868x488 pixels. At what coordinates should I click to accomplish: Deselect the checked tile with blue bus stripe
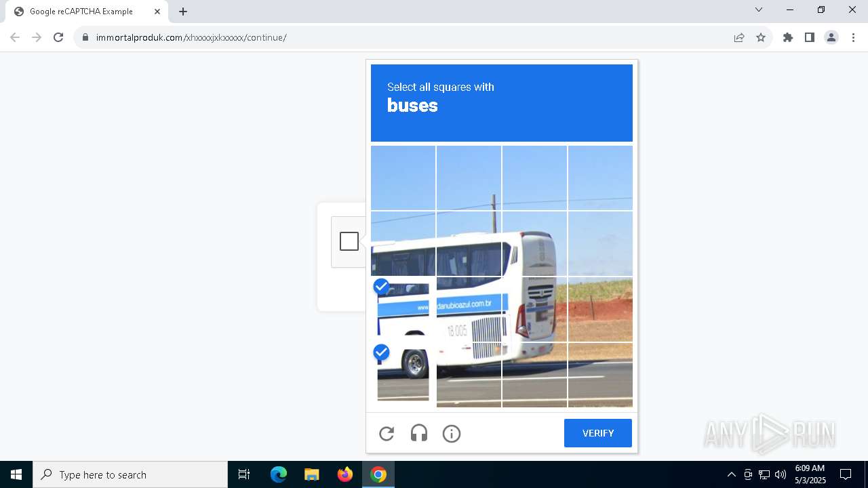click(403, 309)
